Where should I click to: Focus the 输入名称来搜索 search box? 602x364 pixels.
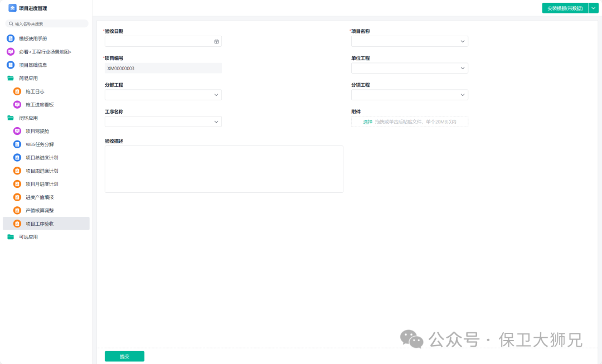click(47, 24)
